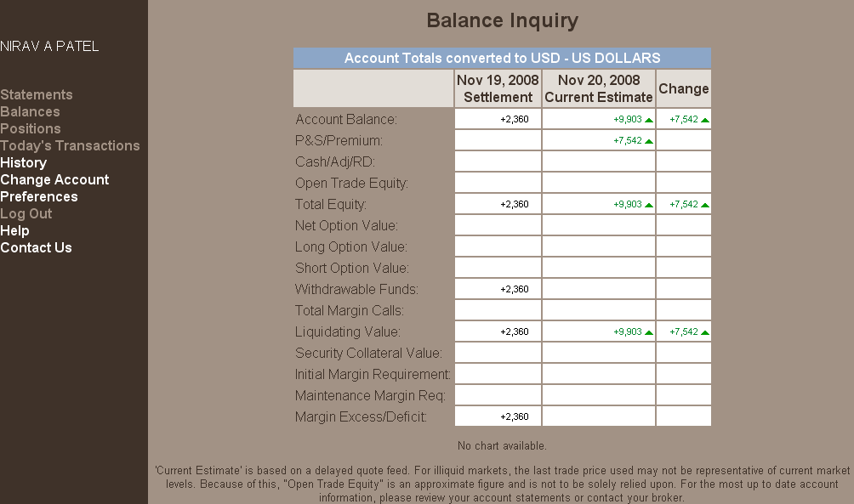Select Change Account in sidebar

[54, 179]
